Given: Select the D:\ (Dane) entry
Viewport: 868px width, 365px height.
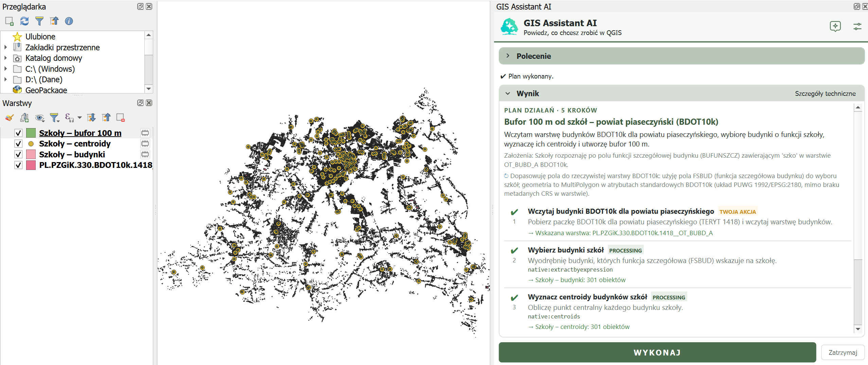Looking at the screenshot, I should 44,80.
